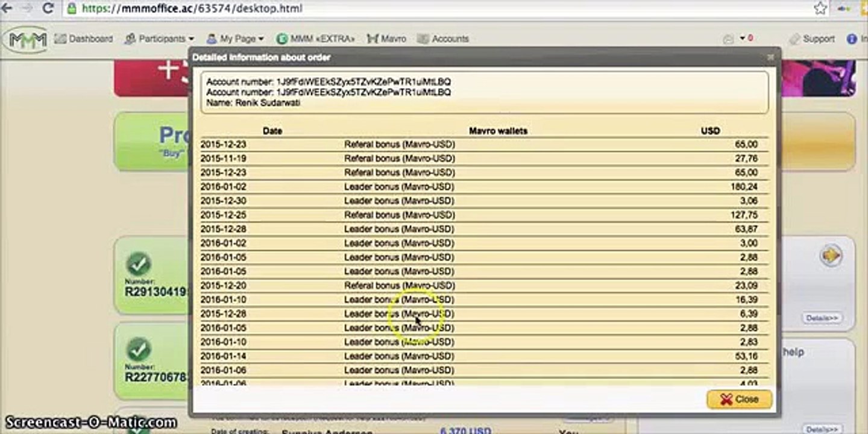The width and height of the screenshot is (868, 434).
Task: Select the date cell "2015-12-30"
Action: [x=223, y=201]
